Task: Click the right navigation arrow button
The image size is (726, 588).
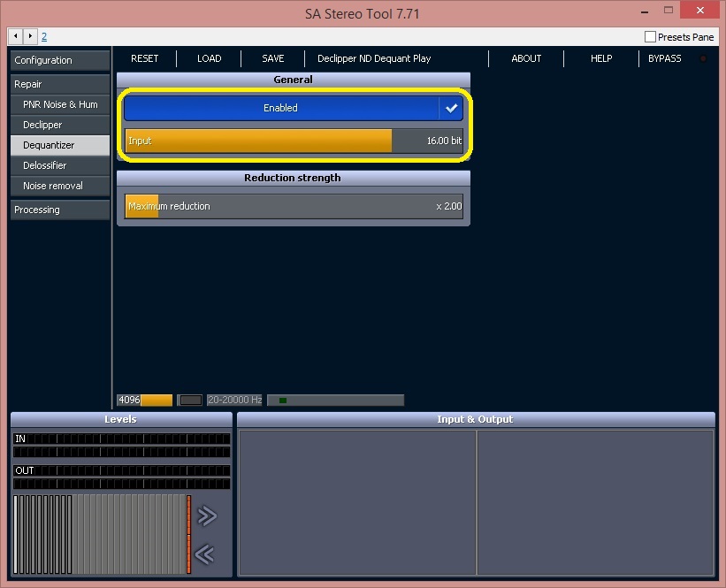Action: pyautogui.click(x=30, y=36)
